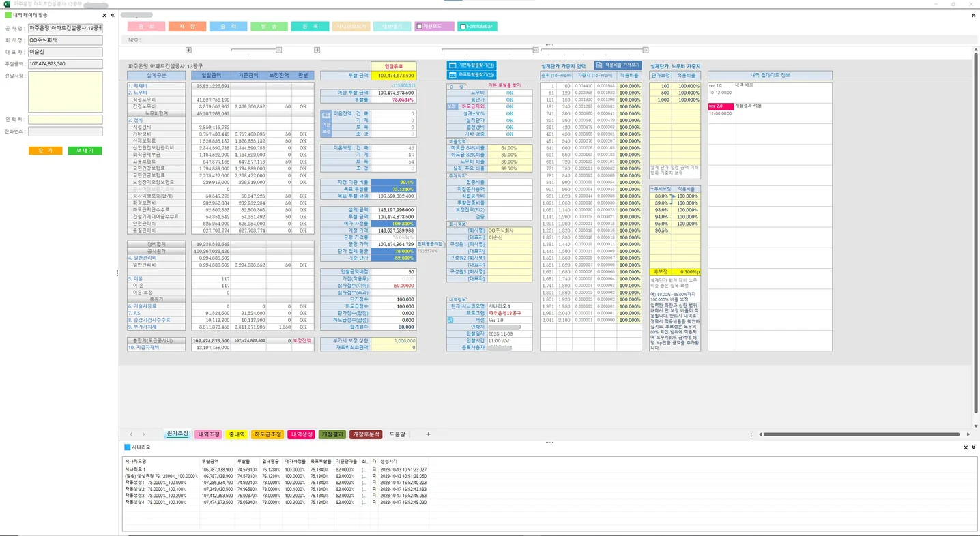The width and height of the screenshot is (980, 536).
Task: Switch to the 하도급조정 sheet tab
Action: 268,434
